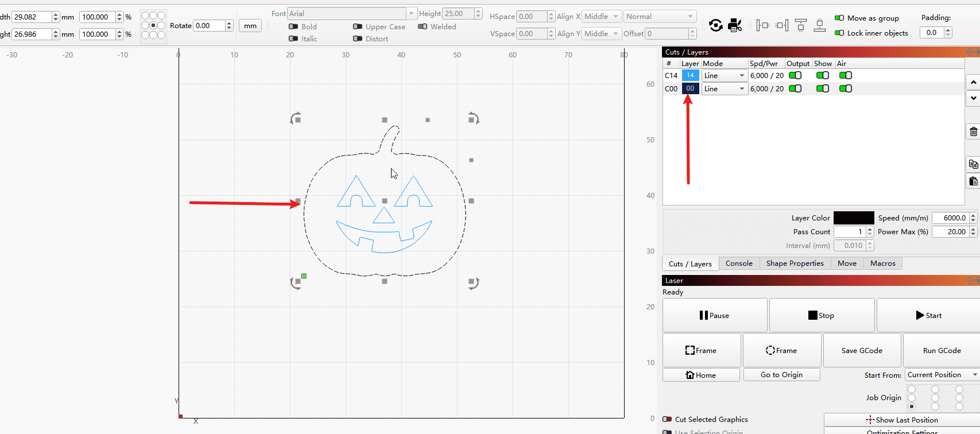Delete the selected layer with the trash icon
Screen dimensions: 980x434
point(973,131)
